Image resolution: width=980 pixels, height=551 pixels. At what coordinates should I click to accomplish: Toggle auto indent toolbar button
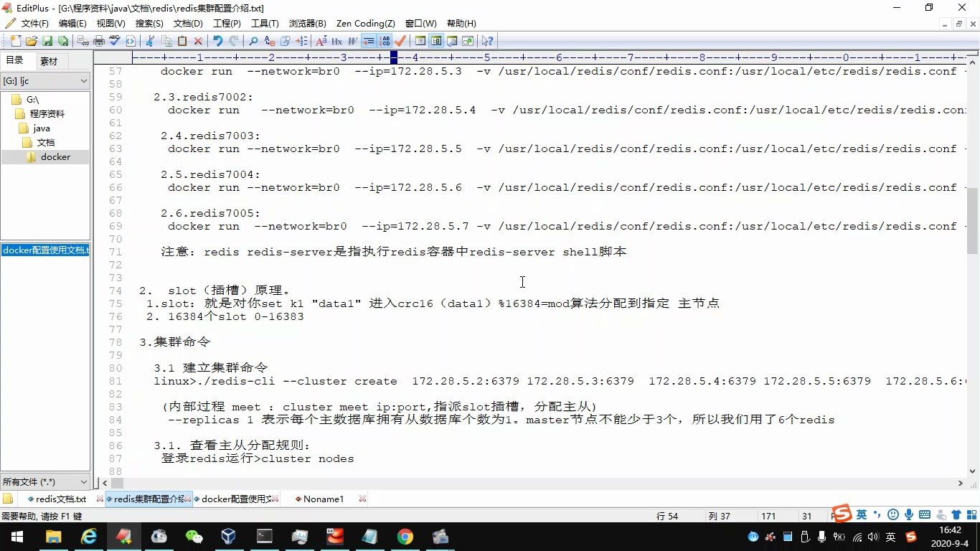pyautogui.click(x=369, y=41)
